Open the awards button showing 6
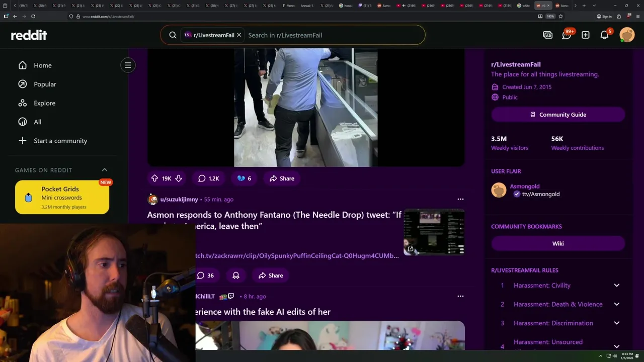 click(244, 178)
